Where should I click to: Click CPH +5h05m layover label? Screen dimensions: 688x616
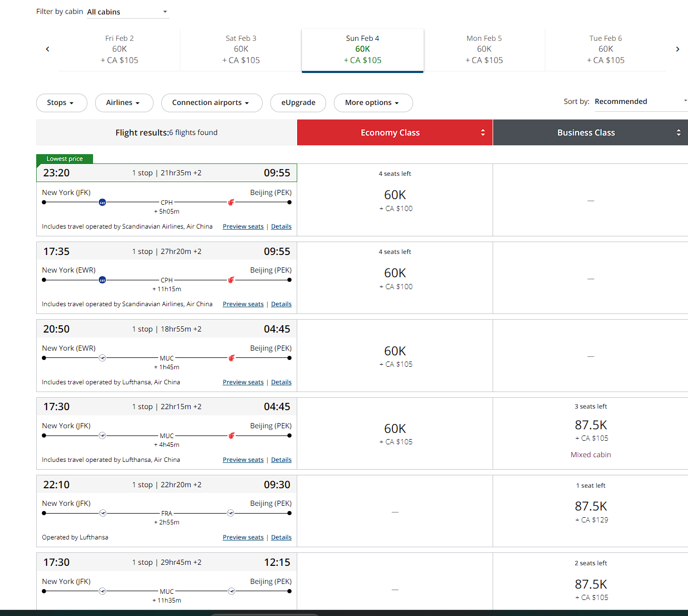pos(166,207)
